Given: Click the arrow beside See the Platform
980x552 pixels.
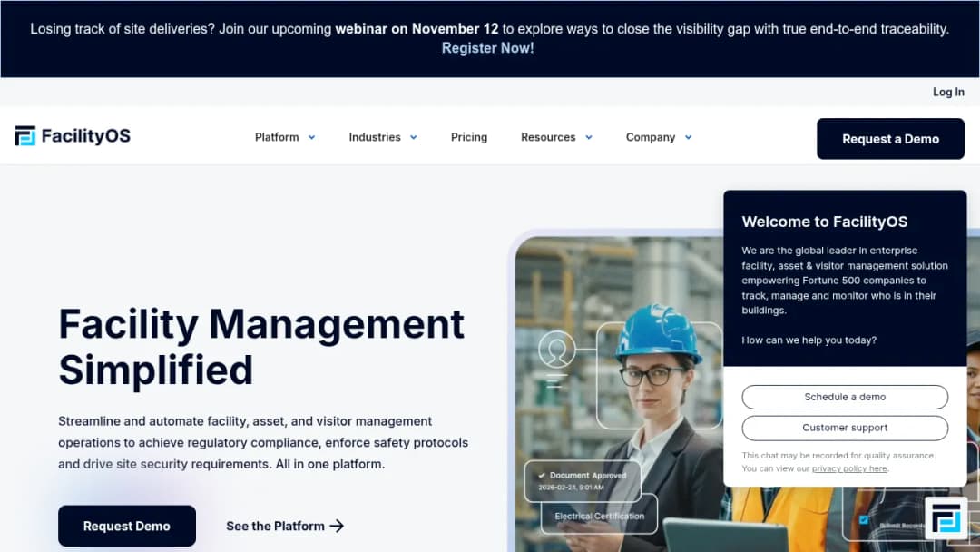Looking at the screenshot, I should [x=337, y=526].
